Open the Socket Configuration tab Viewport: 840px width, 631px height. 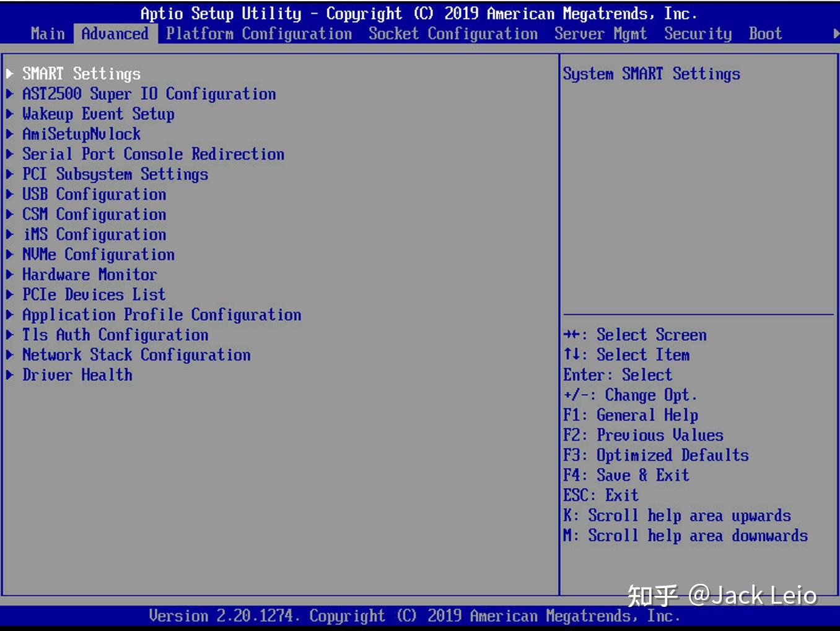click(x=453, y=33)
